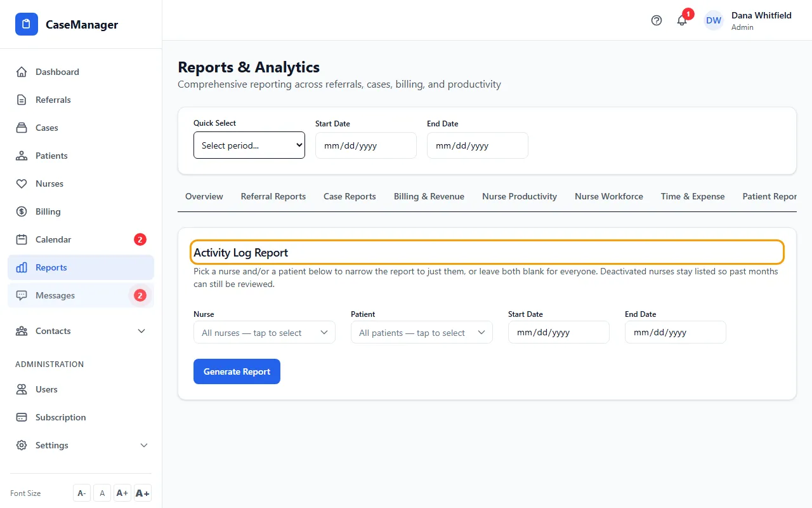Click the top filter Start Date field
812x508 pixels.
tap(366, 145)
